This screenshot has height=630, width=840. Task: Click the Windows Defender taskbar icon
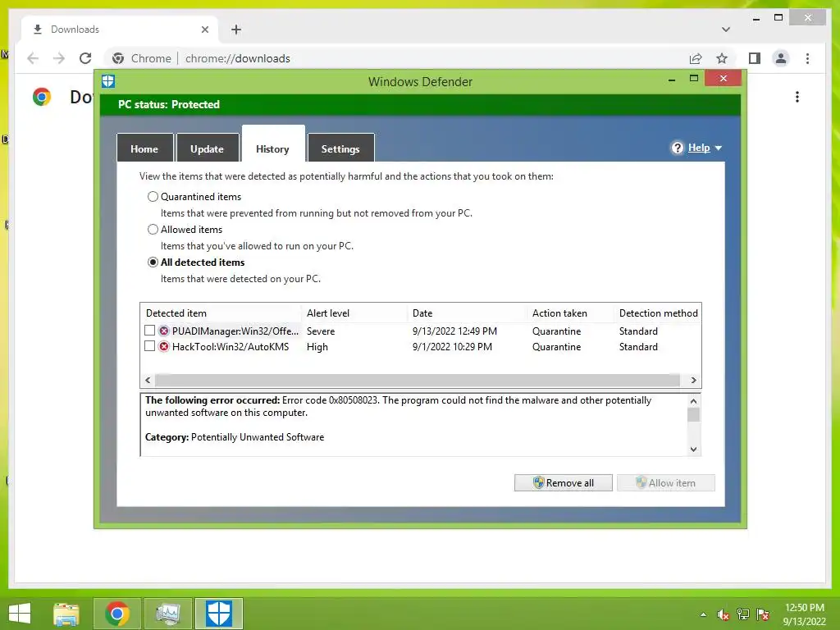(x=218, y=614)
